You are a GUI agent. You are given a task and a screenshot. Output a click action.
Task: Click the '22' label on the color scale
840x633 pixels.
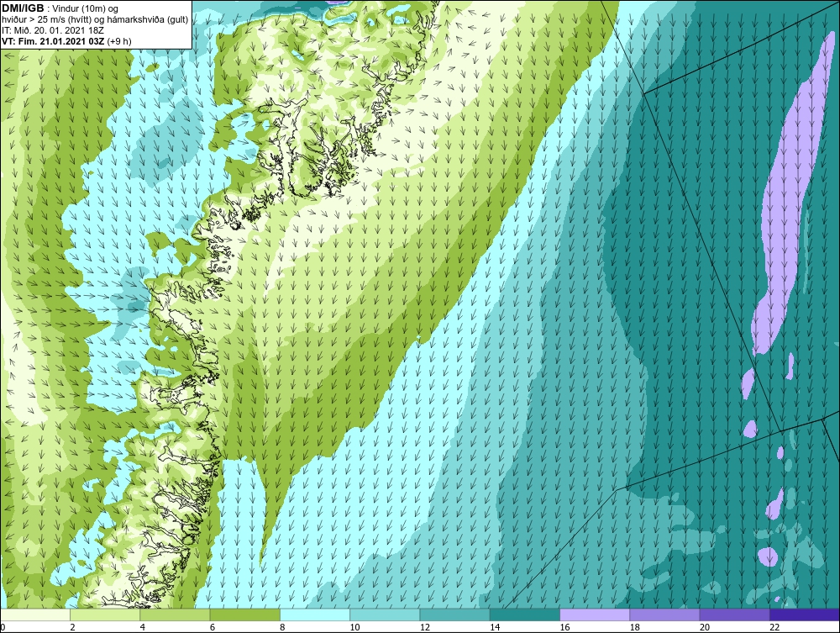[774, 628]
